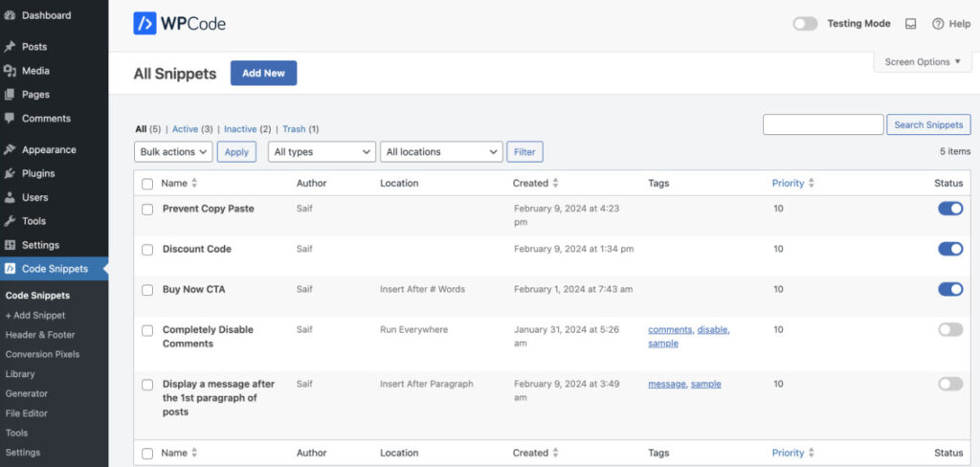The image size is (980, 467).
Task: Open the notifications inbox icon
Action: point(910,24)
